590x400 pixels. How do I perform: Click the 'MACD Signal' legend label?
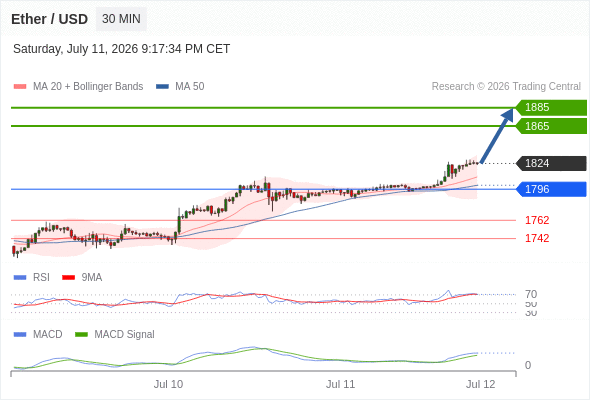click(x=124, y=335)
